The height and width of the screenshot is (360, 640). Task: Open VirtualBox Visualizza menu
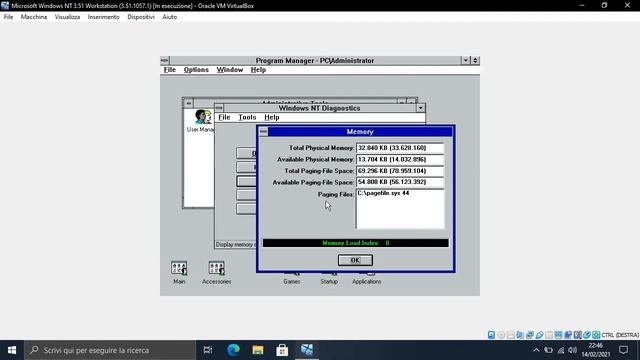point(67,17)
